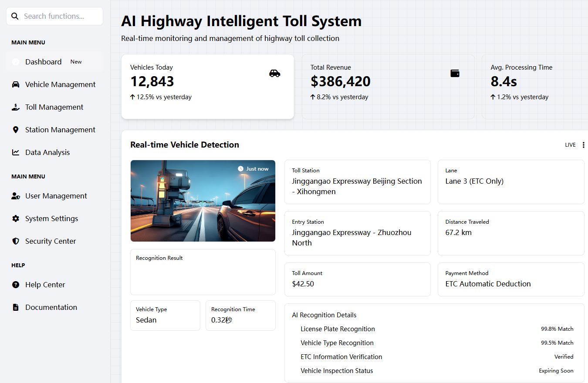Image resolution: width=588 pixels, height=383 pixels.
Task: Click the map pin Station Management icon
Action: [x=16, y=130]
